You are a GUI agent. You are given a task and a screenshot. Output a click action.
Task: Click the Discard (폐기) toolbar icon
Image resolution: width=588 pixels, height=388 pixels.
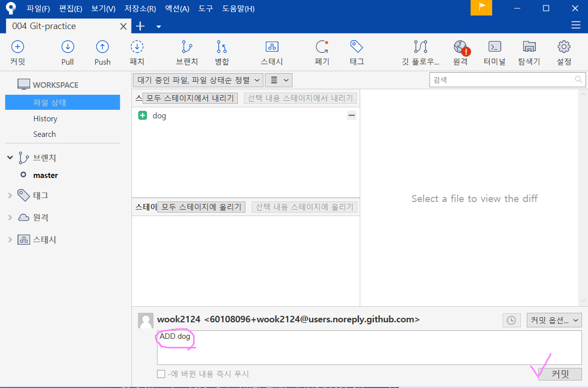322,47
